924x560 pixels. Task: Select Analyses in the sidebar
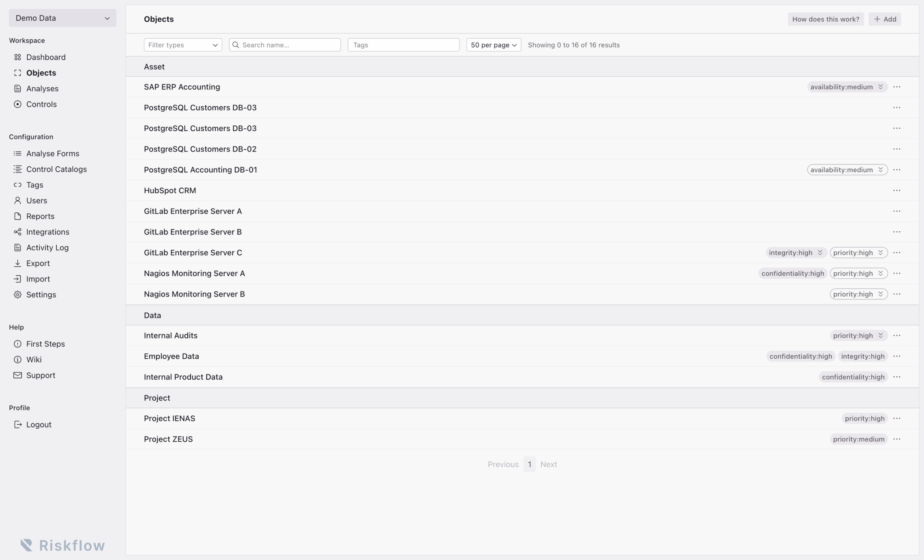point(42,88)
